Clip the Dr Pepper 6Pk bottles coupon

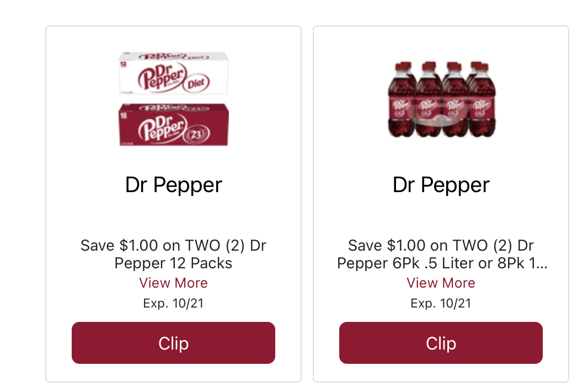[x=441, y=343]
